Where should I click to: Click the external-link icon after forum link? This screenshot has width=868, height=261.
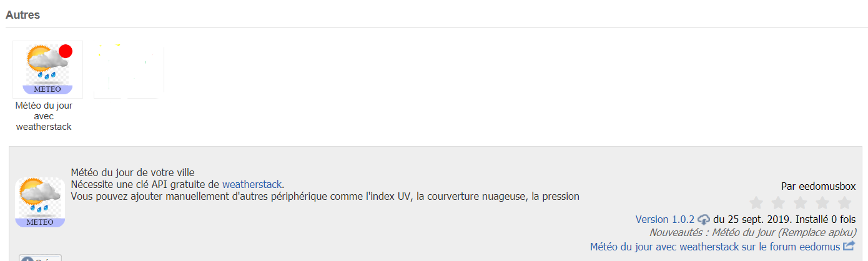849,246
